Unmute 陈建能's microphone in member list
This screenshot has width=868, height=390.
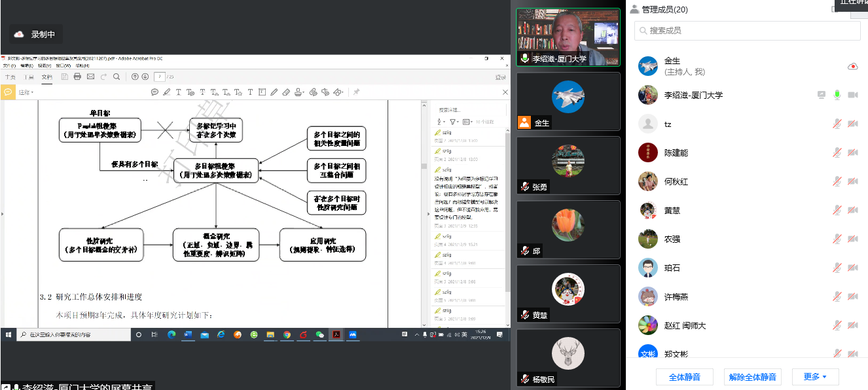click(x=837, y=152)
